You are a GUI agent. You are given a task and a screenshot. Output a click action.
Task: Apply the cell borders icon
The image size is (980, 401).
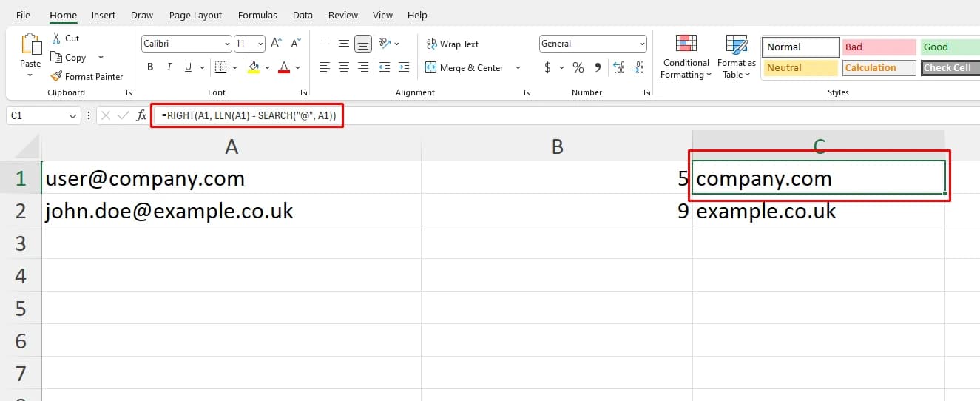point(220,67)
